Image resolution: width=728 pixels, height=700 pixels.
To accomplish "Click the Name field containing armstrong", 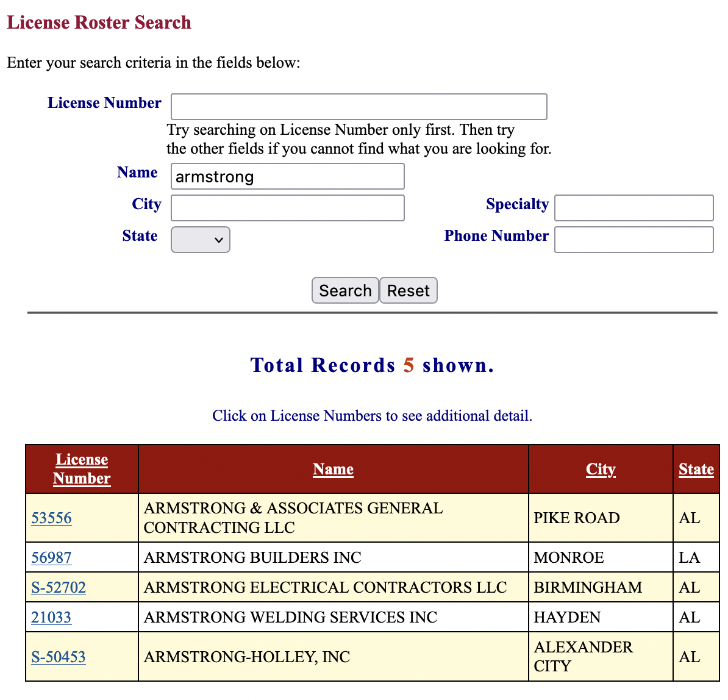I will click(287, 177).
